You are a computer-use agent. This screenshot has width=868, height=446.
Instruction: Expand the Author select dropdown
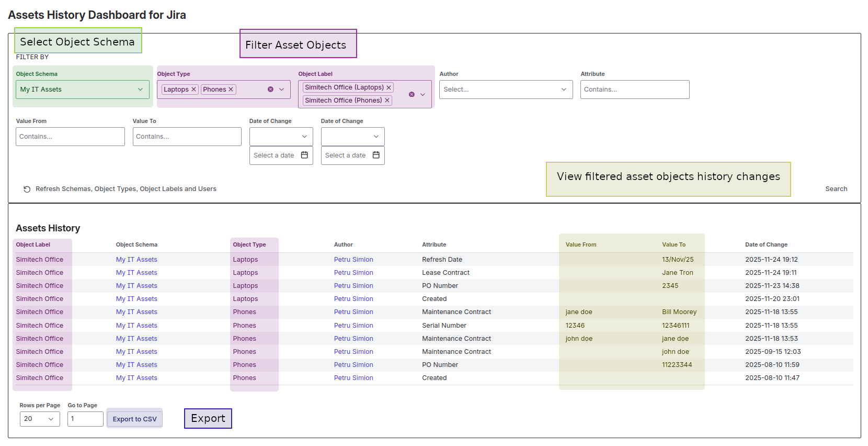click(x=506, y=90)
